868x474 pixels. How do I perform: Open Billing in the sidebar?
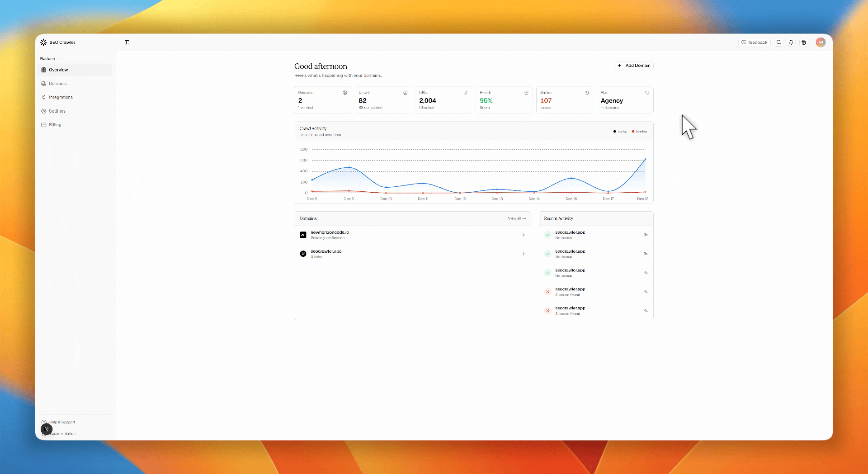tap(55, 125)
